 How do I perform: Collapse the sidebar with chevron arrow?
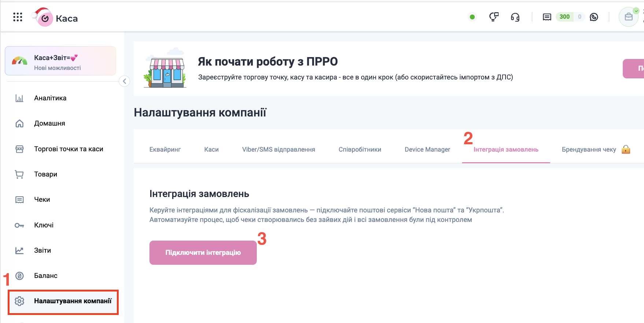click(125, 81)
